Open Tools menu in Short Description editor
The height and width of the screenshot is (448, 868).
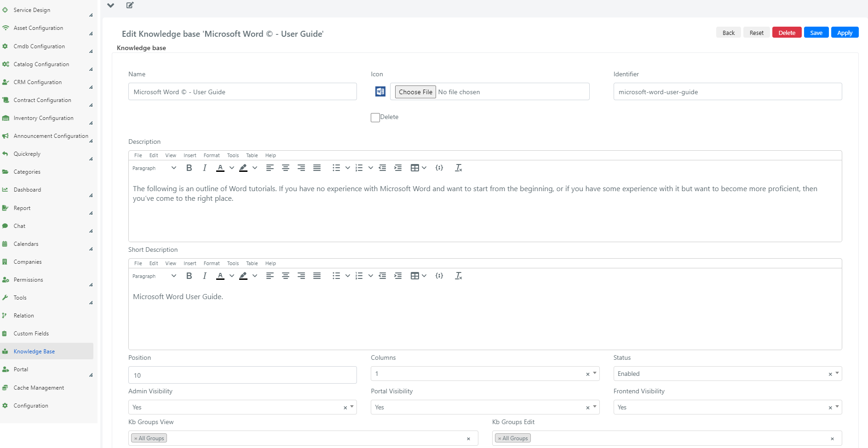[233, 263]
